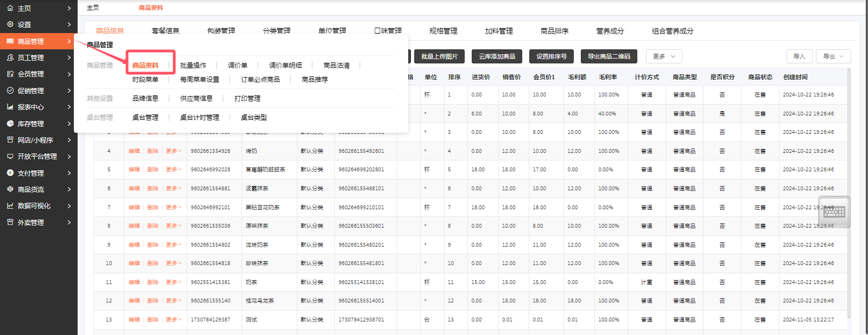Click the inventory management pie icon
This screenshot has height=335, width=868.
(x=10, y=124)
